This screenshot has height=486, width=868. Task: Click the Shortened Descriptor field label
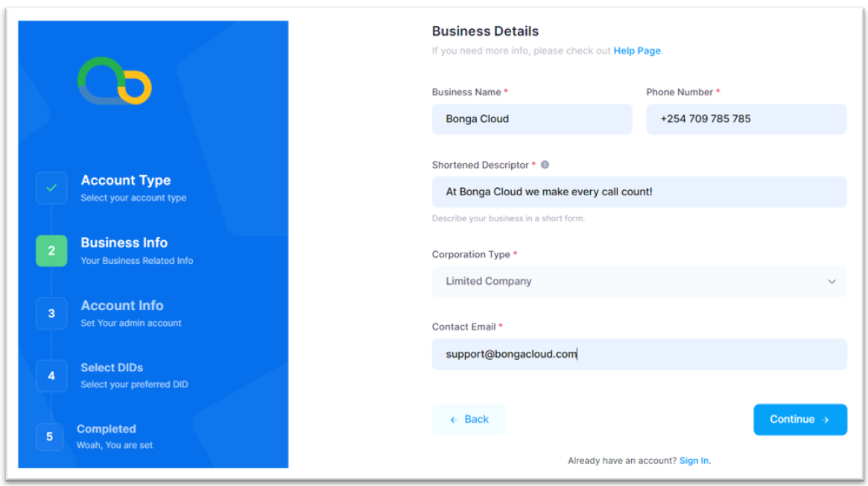point(480,165)
